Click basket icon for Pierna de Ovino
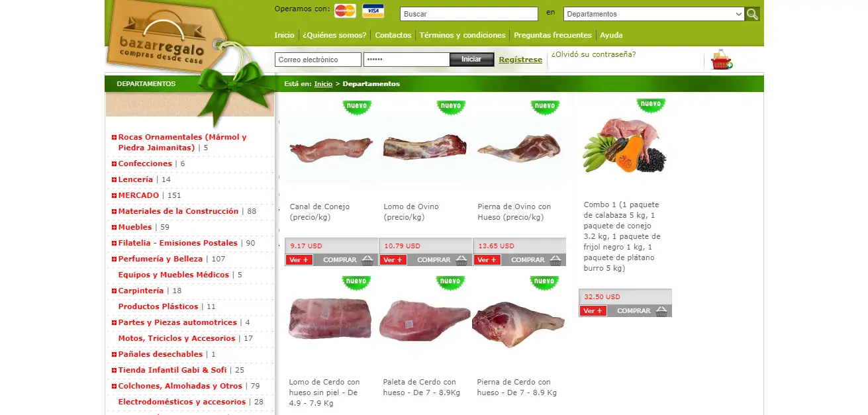Screen dimensions: 868x415 555,260
